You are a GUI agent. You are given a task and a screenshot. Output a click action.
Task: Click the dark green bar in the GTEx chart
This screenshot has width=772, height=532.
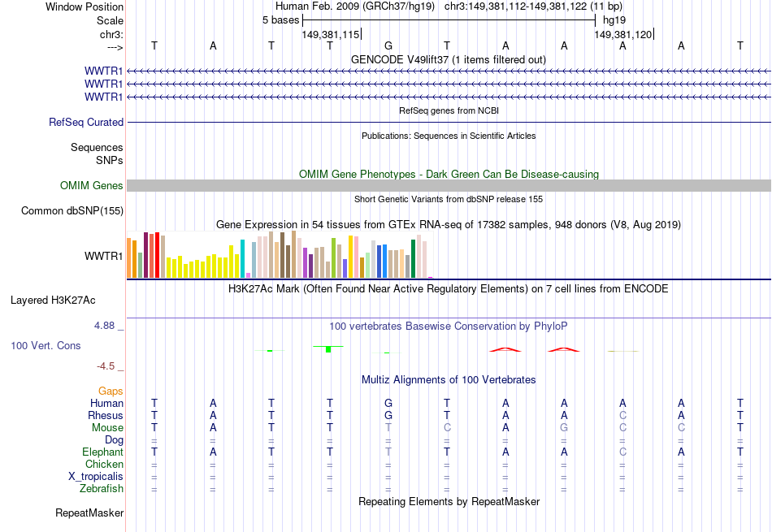pos(413,259)
